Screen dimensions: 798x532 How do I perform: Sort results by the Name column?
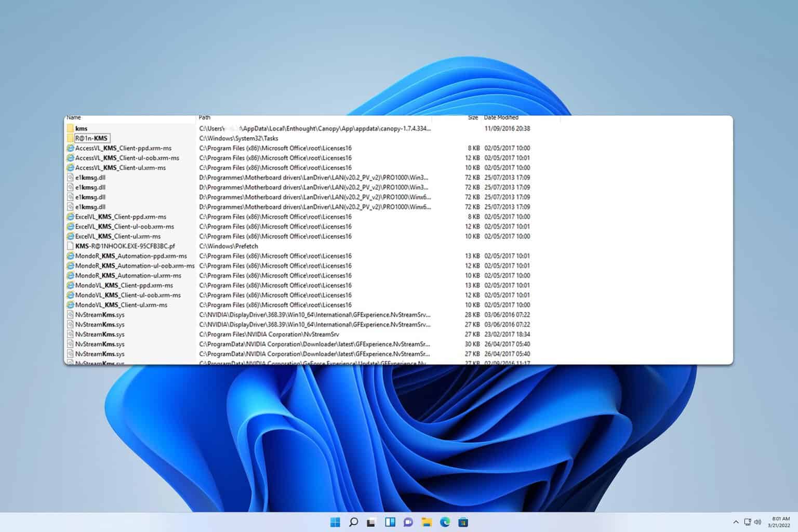(74, 117)
